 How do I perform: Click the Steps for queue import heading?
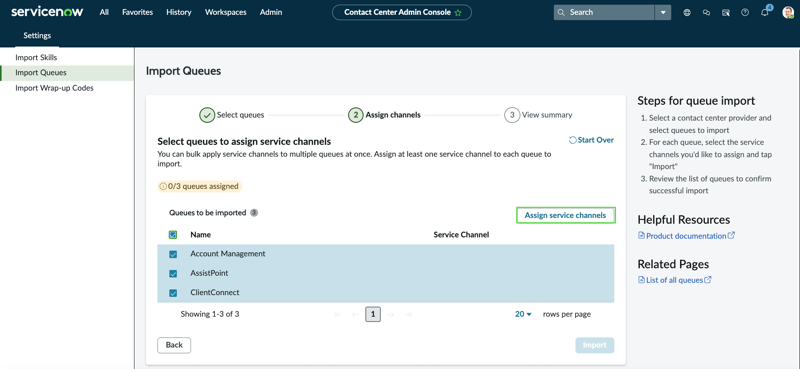tap(696, 101)
